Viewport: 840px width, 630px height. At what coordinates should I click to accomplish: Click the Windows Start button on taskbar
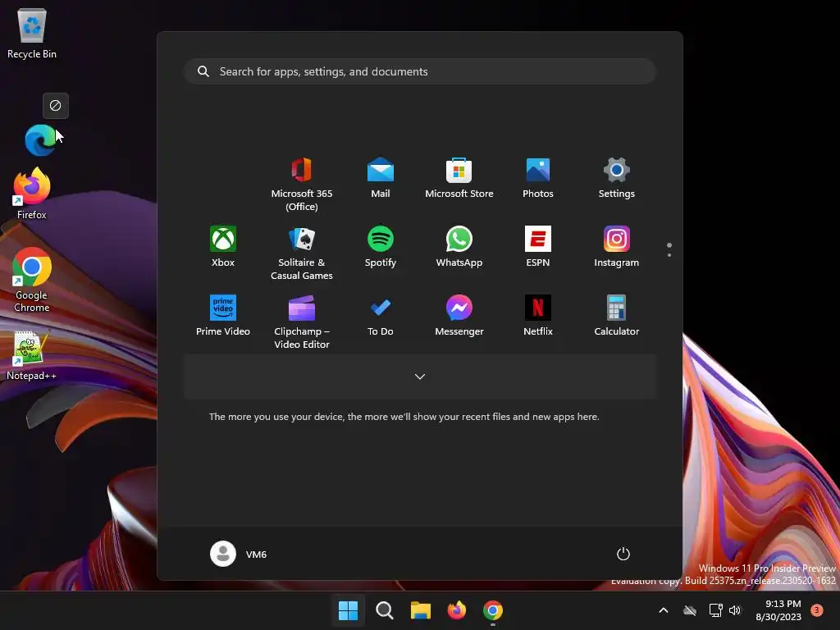348,610
